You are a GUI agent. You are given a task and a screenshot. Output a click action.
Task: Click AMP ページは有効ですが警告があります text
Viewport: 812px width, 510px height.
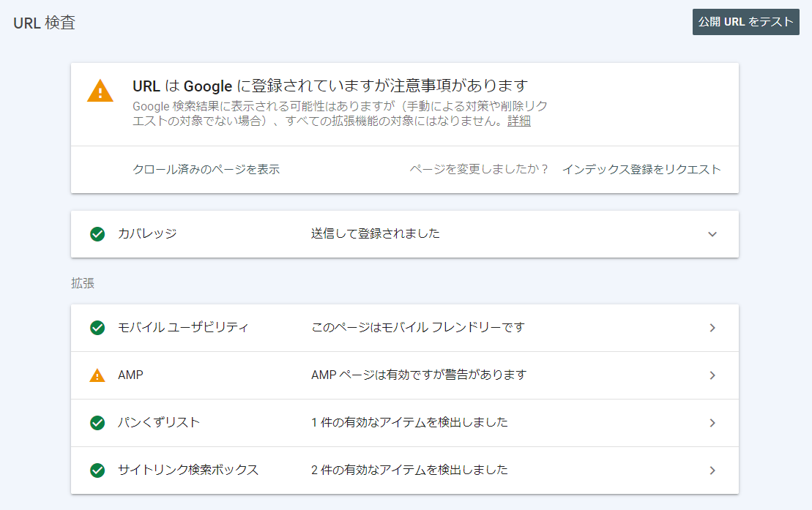coord(418,375)
